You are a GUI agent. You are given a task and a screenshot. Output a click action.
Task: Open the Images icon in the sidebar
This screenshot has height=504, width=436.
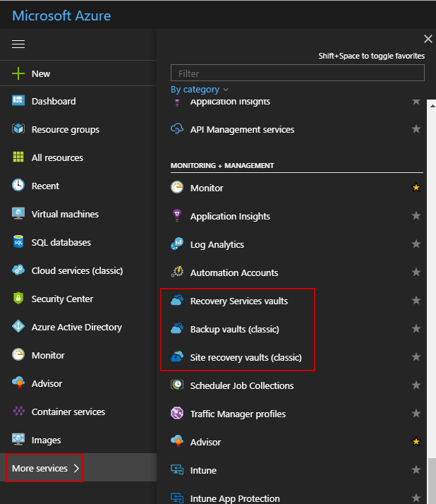click(18, 439)
